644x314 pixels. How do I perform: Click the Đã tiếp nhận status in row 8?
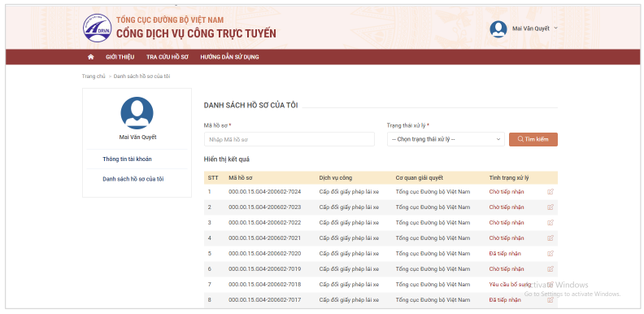(505, 300)
